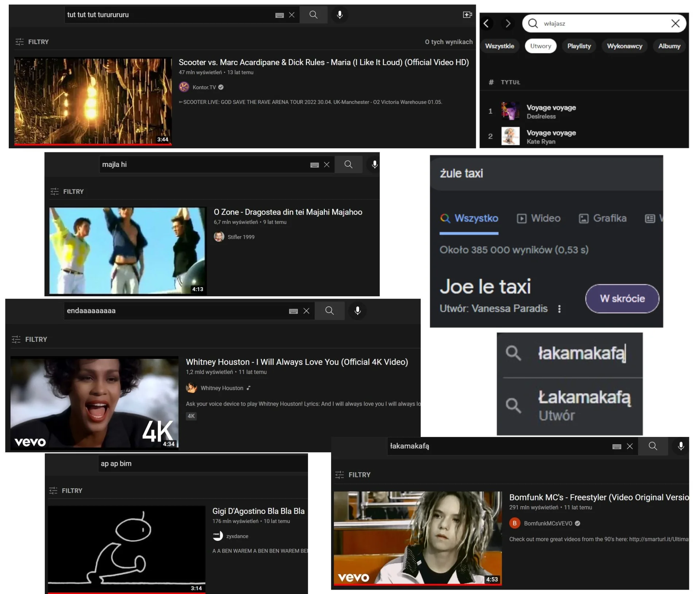
Task: Open BomfunkMCsVEVO channel link
Action: pos(548,524)
